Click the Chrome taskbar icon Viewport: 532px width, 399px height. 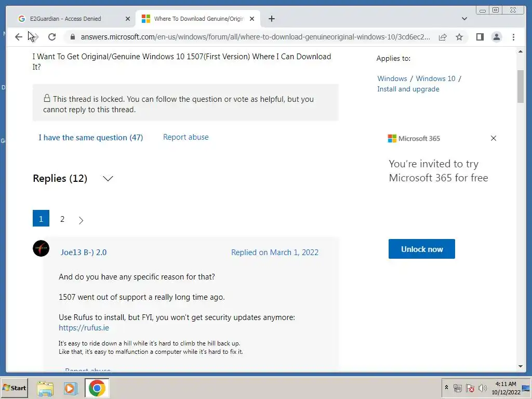(x=97, y=388)
